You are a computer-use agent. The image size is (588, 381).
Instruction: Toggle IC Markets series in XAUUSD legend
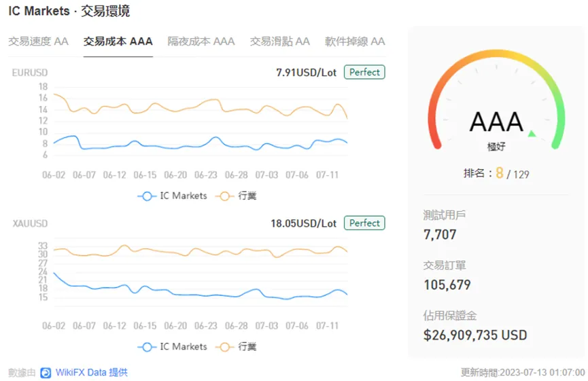[x=173, y=347]
